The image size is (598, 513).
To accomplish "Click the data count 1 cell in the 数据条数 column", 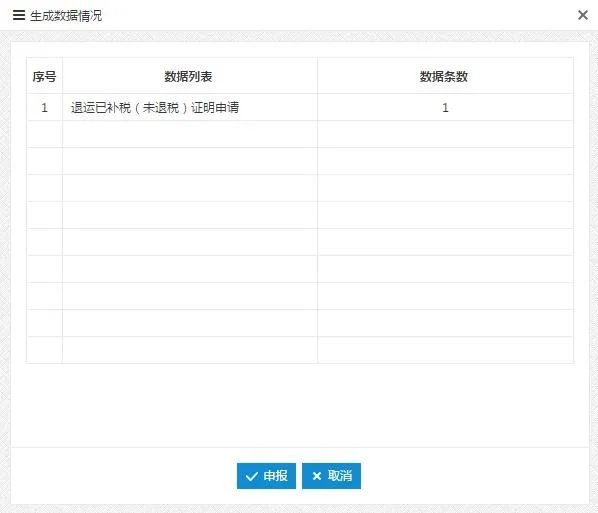I will [x=445, y=108].
